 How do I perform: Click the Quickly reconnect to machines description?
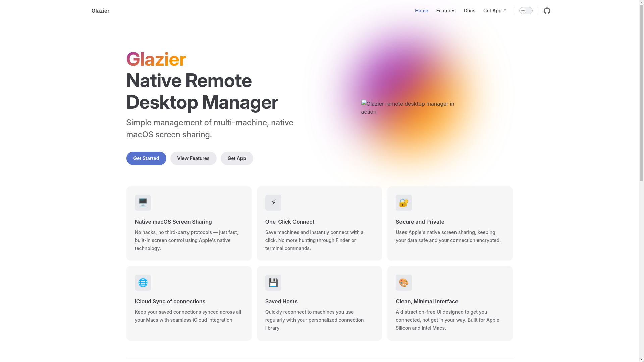pyautogui.click(x=314, y=320)
